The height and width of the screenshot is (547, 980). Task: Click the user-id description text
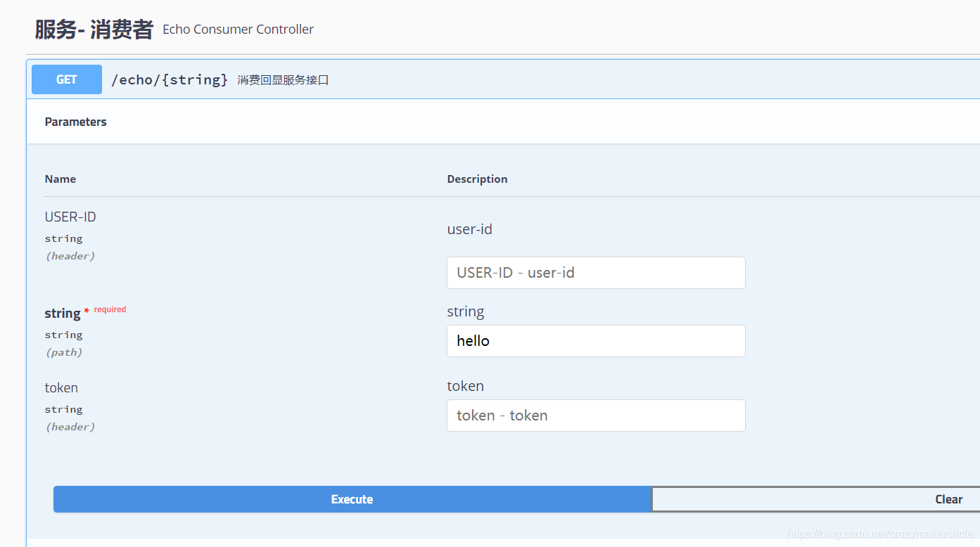469,229
